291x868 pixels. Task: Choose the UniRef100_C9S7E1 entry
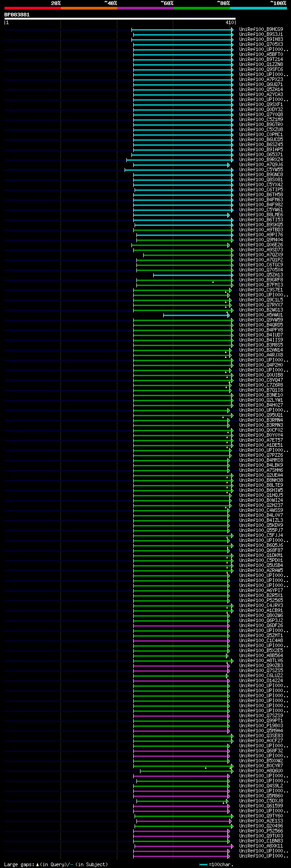pyautogui.click(x=261, y=290)
